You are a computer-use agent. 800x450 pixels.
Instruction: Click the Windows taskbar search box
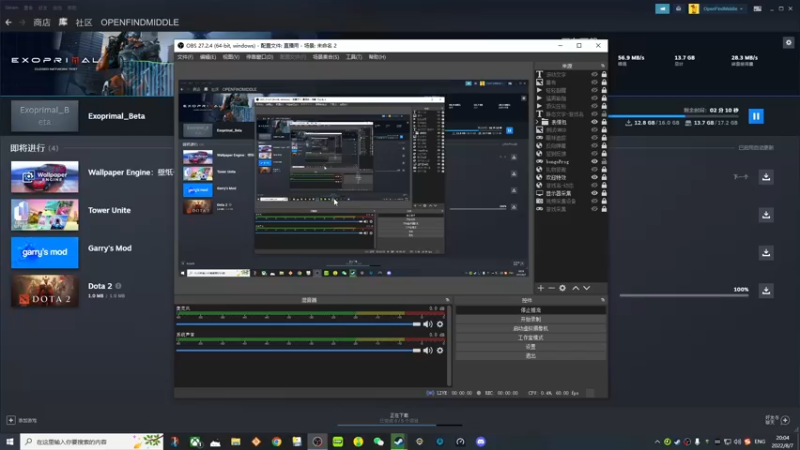(92, 442)
